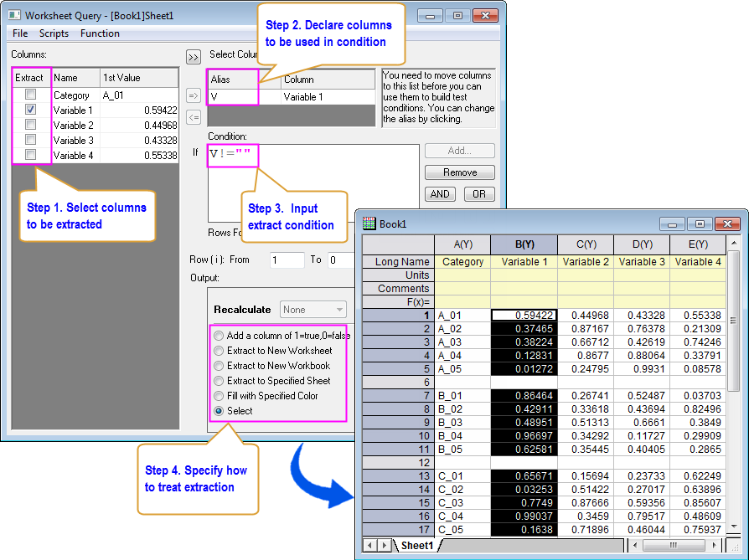
Task: Select the C(Y) column header in Book1
Action: [586, 244]
